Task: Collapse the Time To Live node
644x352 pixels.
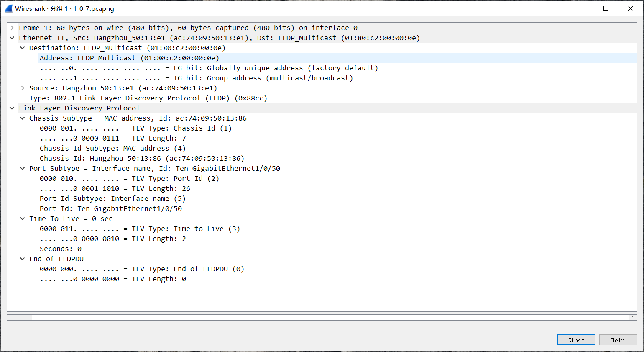Action: point(23,219)
